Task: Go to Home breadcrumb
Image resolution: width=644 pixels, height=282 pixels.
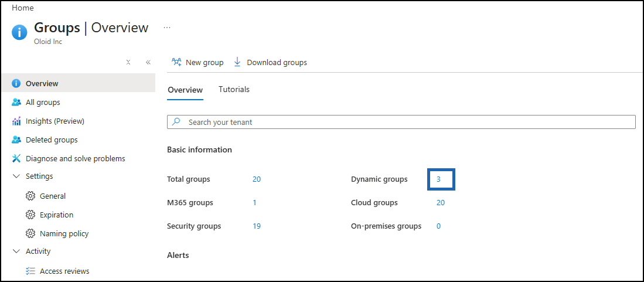Action: [x=23, y=8]
